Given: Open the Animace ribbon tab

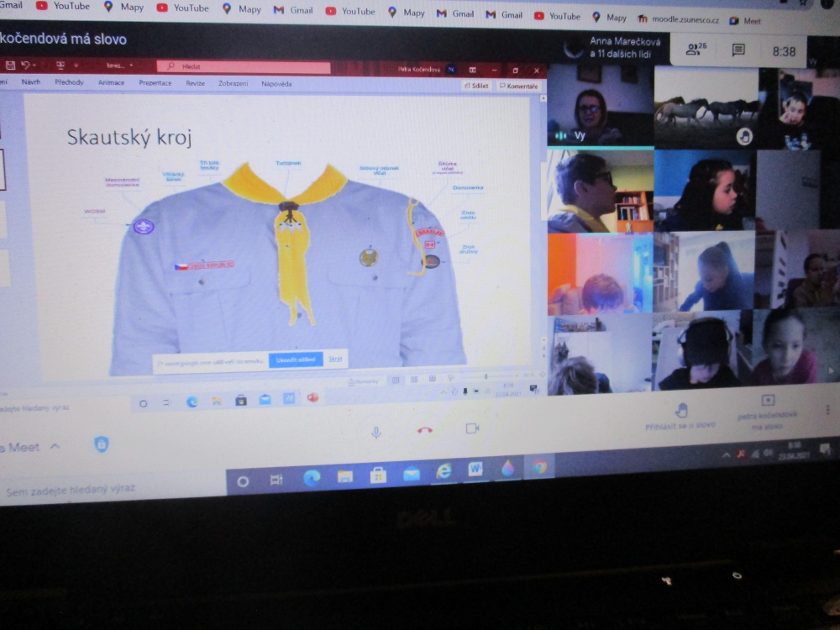Looking at the screenshot, I should pos(112,82).
